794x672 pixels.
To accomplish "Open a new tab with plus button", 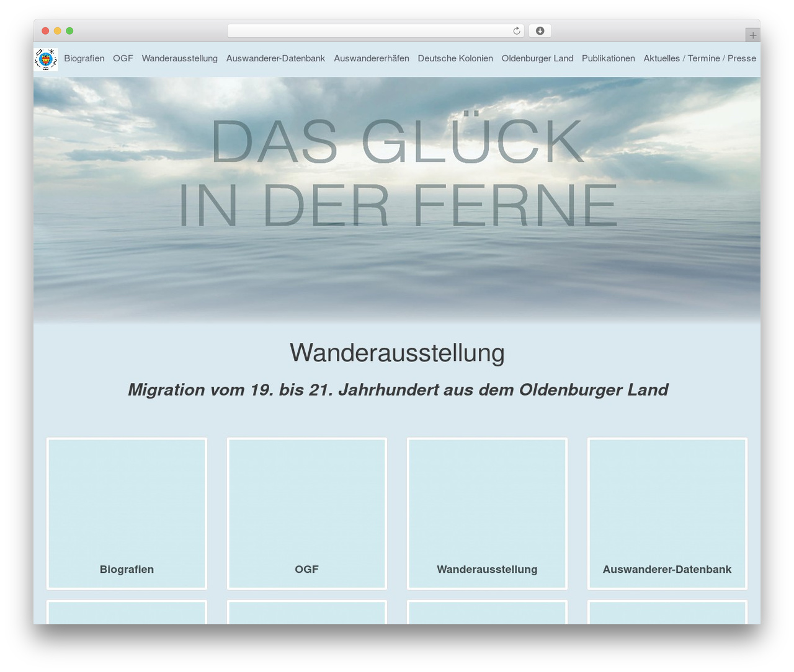I will point(752,35).
